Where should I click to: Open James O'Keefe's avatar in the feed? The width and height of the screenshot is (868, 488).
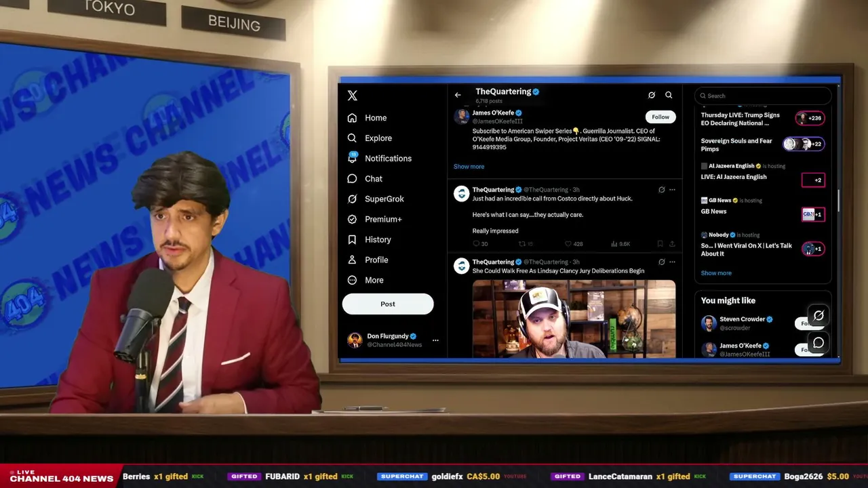point(462,116)
